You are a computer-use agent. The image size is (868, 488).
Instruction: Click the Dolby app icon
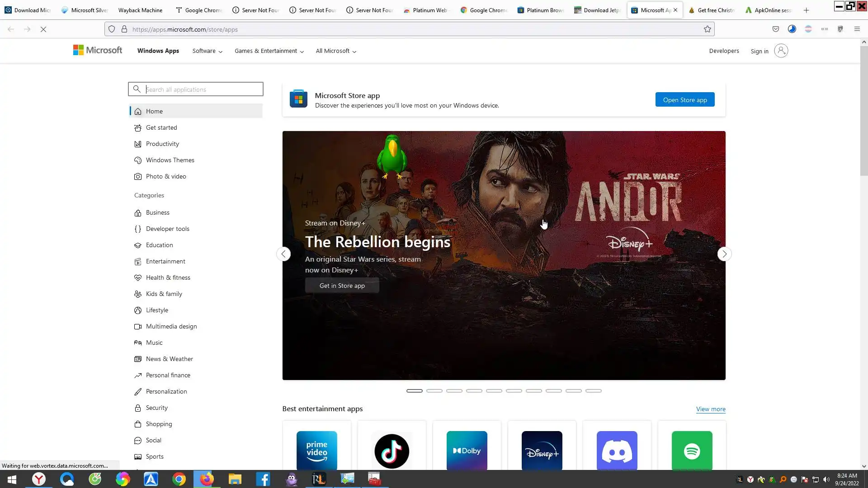(x=467, y=450)
